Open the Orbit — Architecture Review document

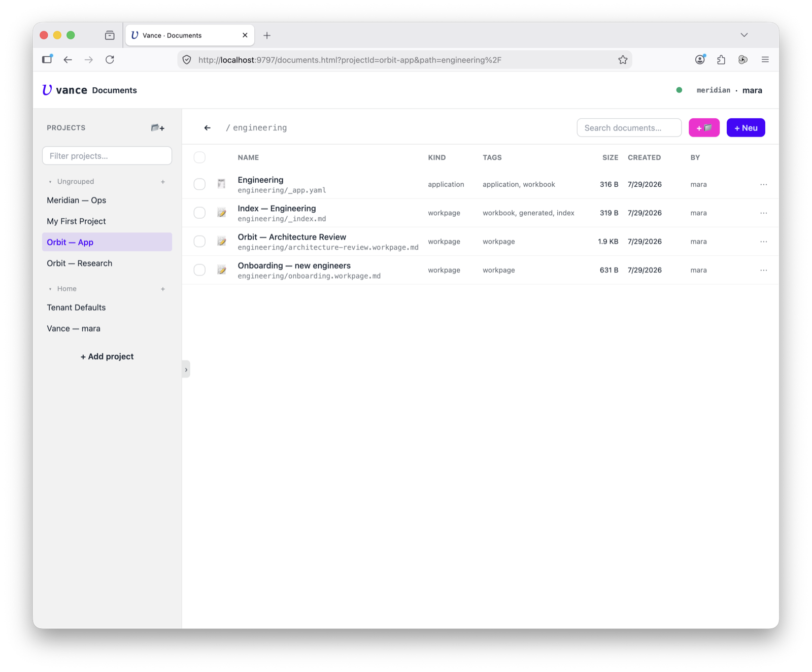(292, 237)
